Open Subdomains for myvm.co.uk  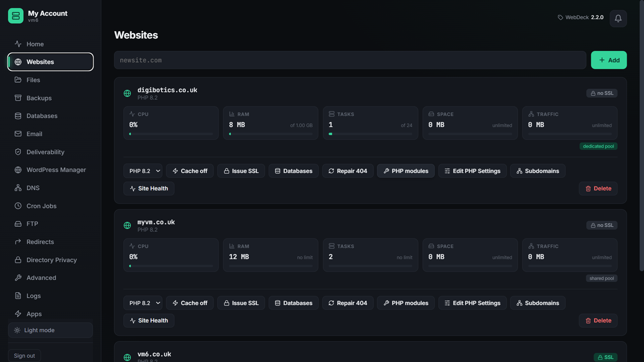pyautogui.click(x=538, y=303)
